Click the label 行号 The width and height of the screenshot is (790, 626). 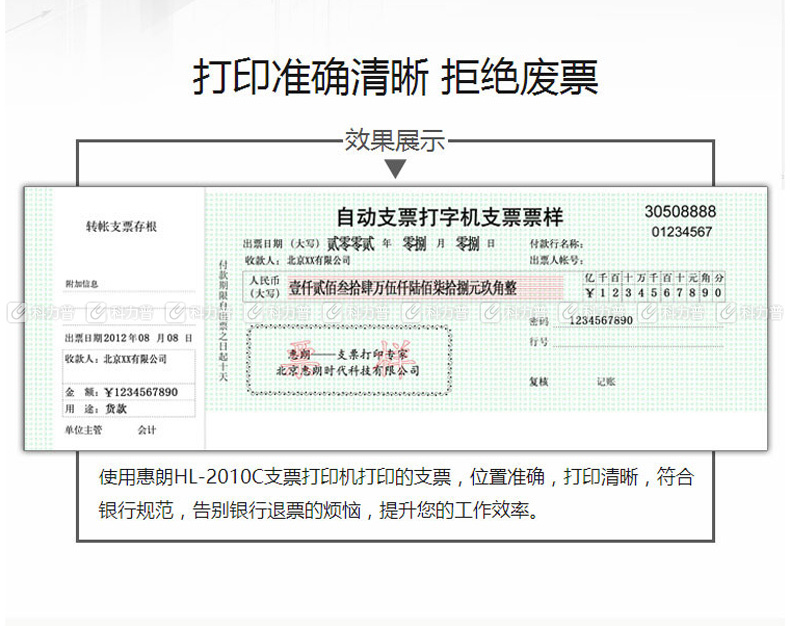click(539, 342)
